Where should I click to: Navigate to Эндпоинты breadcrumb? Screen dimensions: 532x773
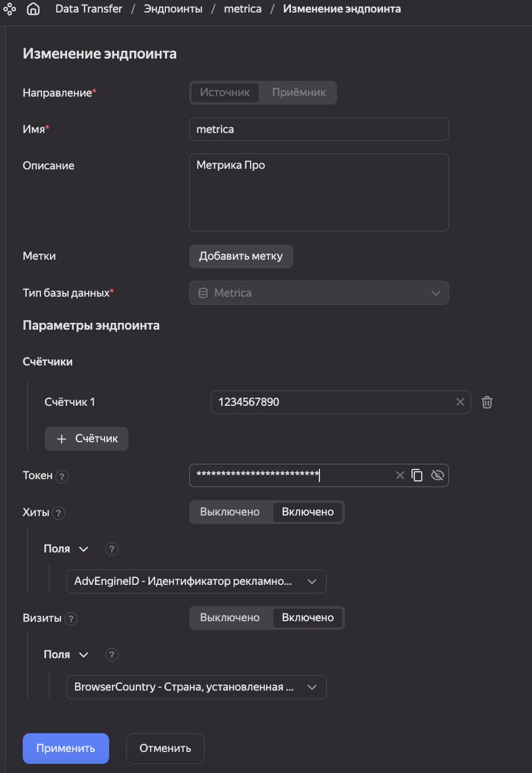(x=173, y=9)
